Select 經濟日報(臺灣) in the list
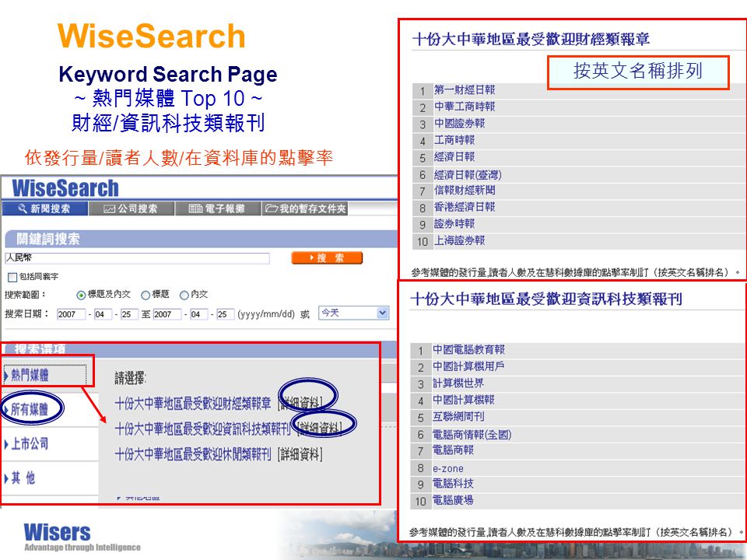Image resolution: width=747 pixels, height=560 pixels. point(468,175)
